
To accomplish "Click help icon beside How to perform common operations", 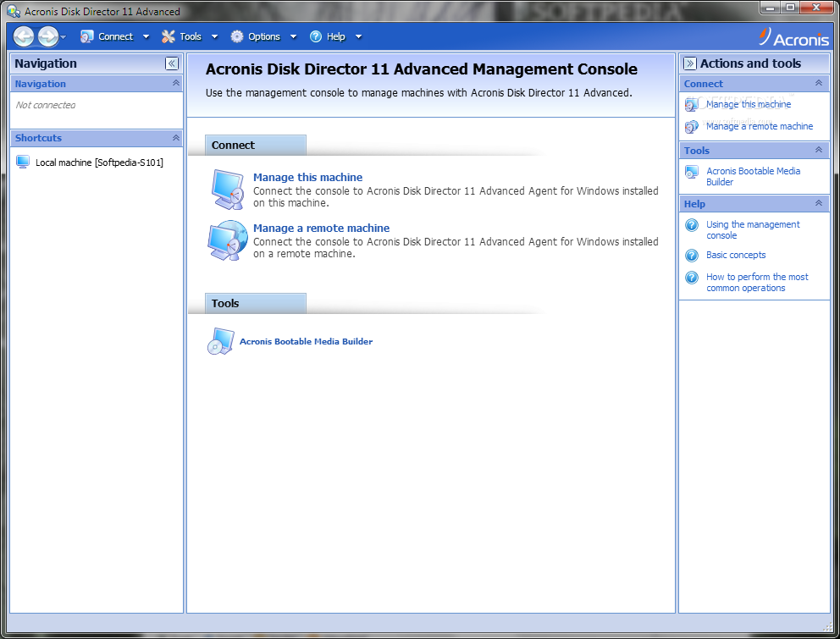I will click(x=692, y=278).
